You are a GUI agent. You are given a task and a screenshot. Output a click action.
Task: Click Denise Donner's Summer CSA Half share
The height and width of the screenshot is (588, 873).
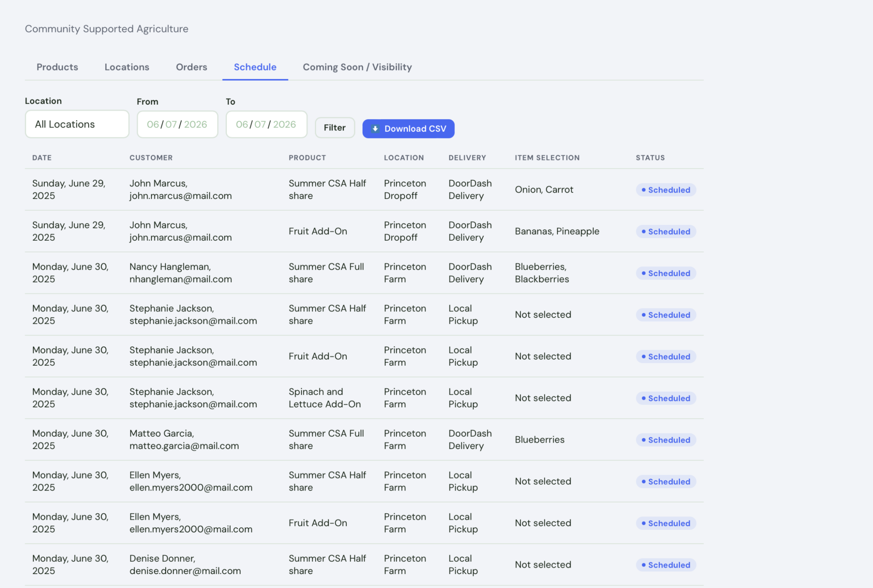[x=327, y=564]
